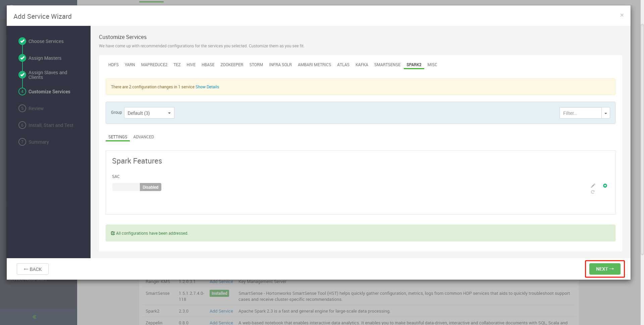Click the 'All configurations have been addressed.' message
The height and width of the screenshot is (325, 644).
pyautogui.click(x=152, y=233)
